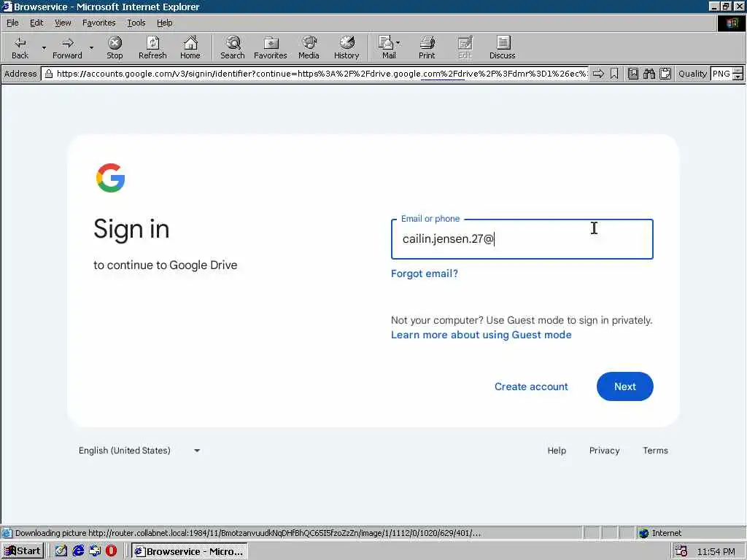747x560 pixels.
Task: Click the Google G logo
Action: [111, 178]
